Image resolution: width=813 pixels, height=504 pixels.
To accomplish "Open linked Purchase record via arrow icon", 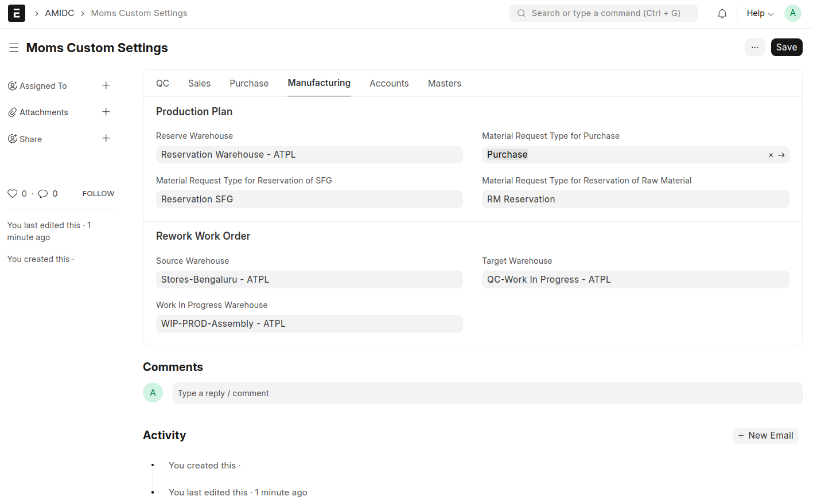I will tap(781, 155).
